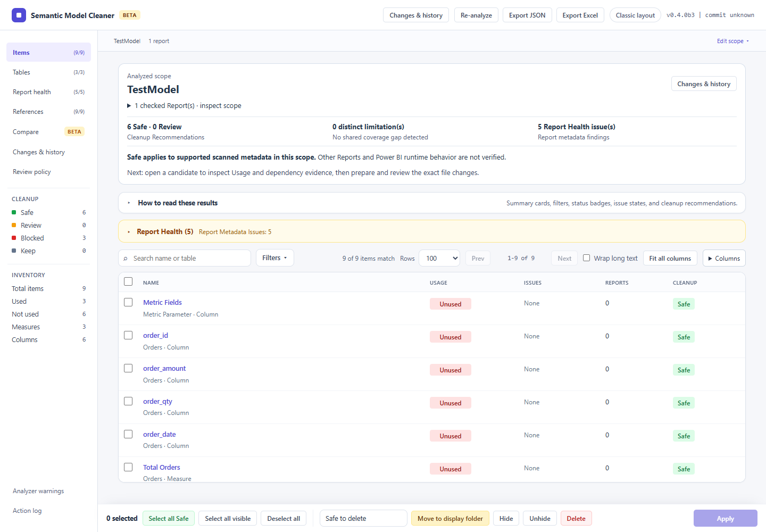Click the Prev page button

(x=478, y=258)
